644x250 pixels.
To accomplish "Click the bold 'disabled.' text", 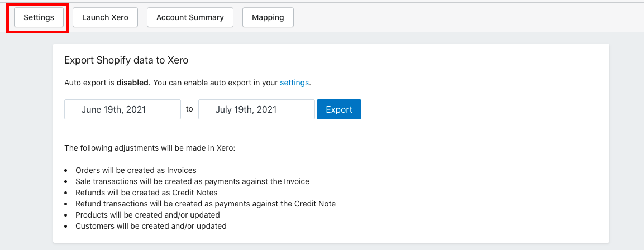I will 133,83.
